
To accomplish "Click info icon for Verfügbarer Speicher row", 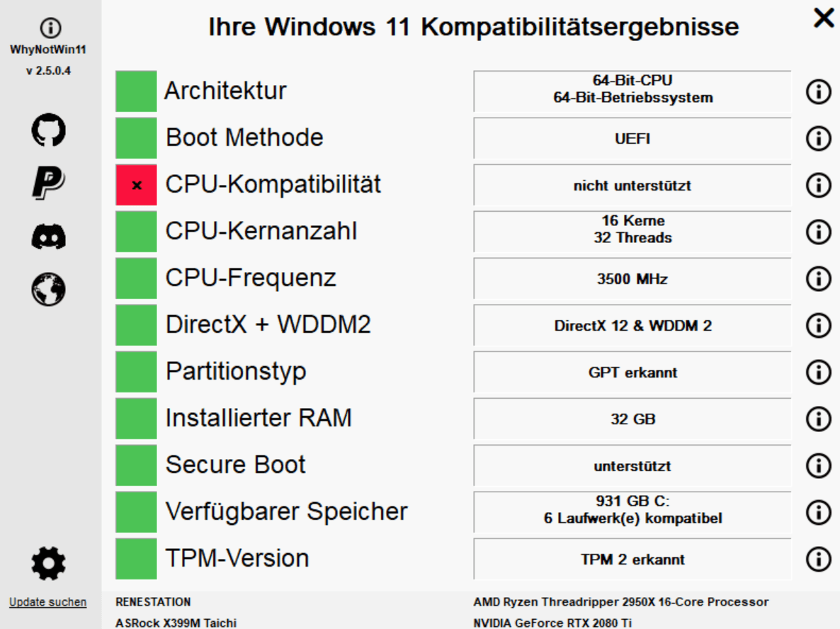I will [x=819, y=512].
